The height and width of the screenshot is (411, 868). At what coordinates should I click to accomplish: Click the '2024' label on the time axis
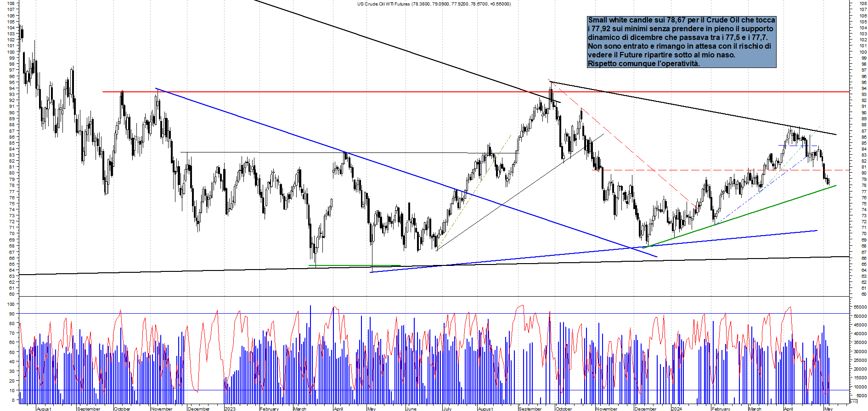[676, 409]
